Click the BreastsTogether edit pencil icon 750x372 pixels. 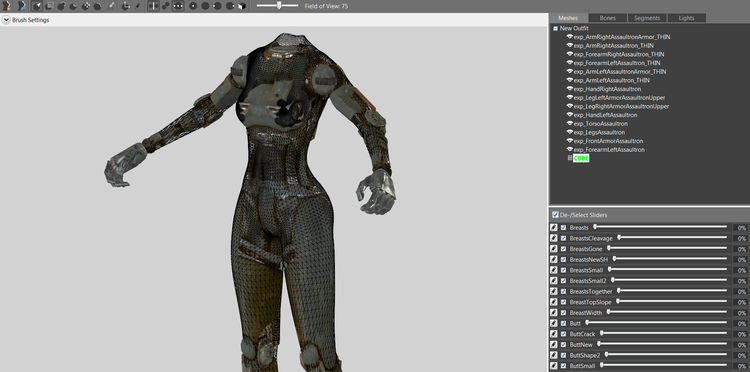(553, 291)
